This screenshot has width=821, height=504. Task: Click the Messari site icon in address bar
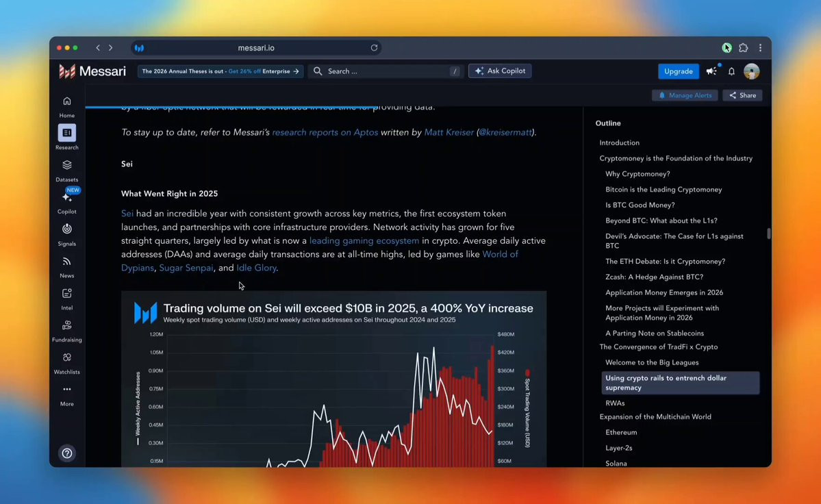[139, 48]
